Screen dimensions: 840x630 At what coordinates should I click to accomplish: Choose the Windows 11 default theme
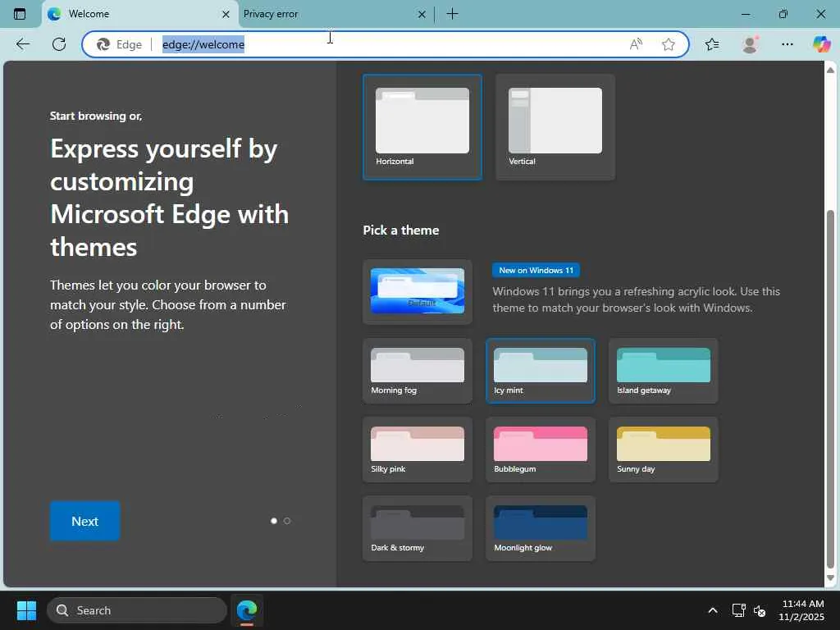tap(418, 291)
